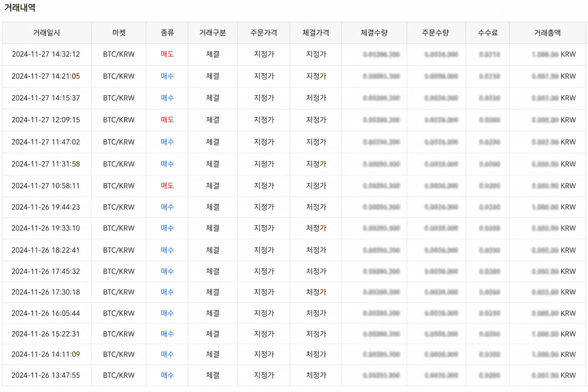The width and height of the screenshot is (588, 392).
Task: Click the 체결수량 column header
Action: (374, 33)
